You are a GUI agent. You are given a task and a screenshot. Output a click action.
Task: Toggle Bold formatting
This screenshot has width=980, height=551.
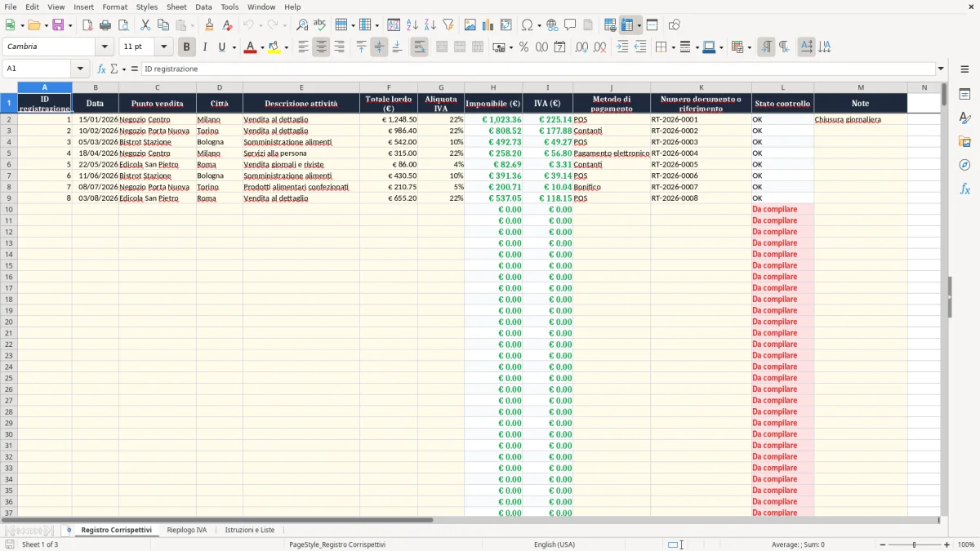(186, 47)
